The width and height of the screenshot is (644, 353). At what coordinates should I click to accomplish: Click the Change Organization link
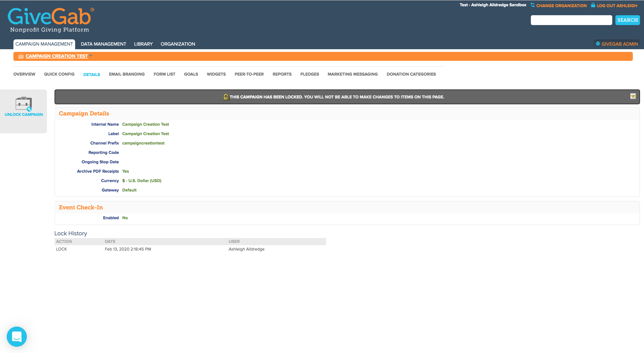point(561,6)
